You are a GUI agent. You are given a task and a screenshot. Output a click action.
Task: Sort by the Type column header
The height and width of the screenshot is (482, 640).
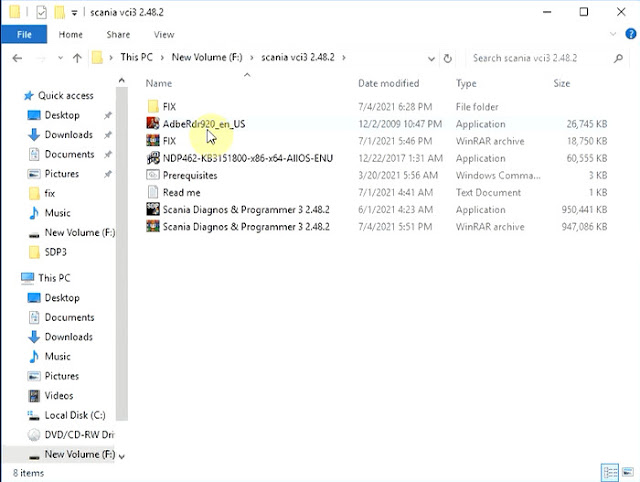tap(466, 83)
